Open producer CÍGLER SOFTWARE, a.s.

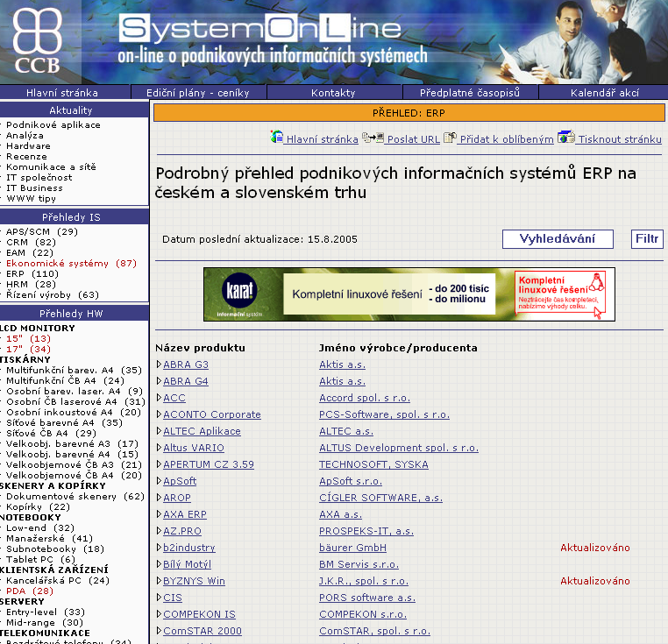tap(380, 498)
